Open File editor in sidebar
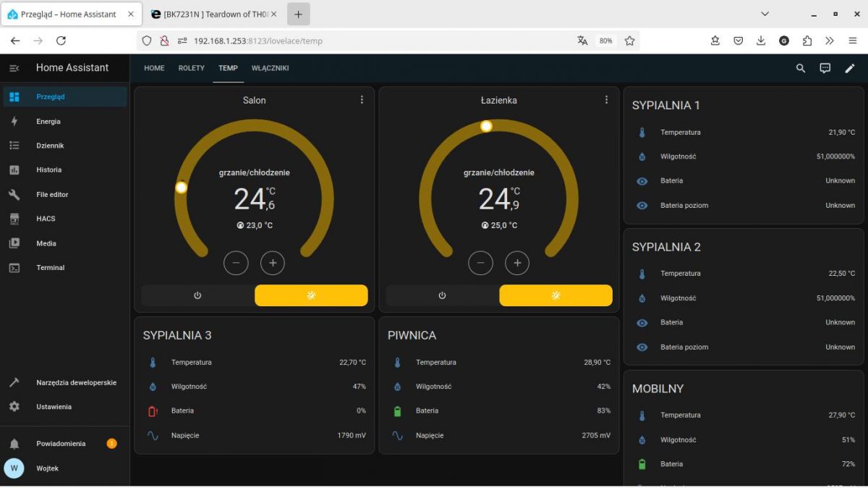This screenshot has height=488, width=868. (x=65, y=195)
